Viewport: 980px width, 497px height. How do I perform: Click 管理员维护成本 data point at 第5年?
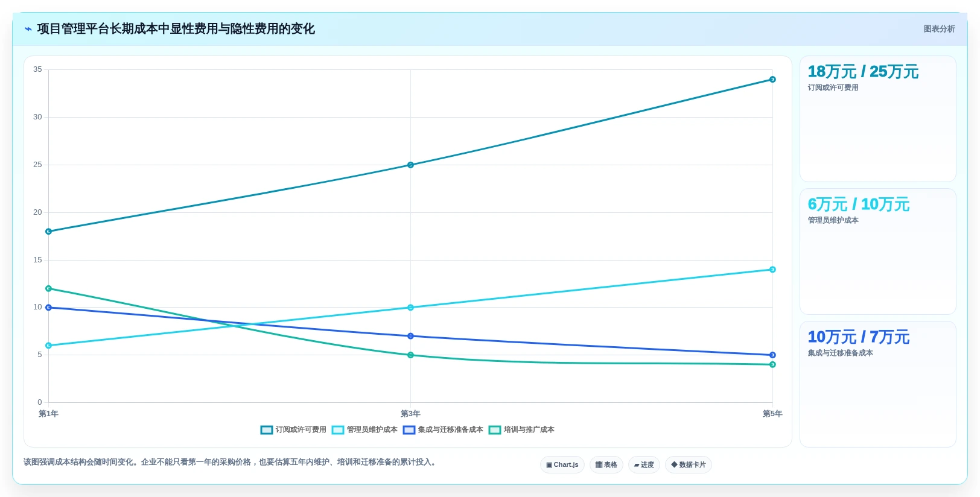pos(772,270)
